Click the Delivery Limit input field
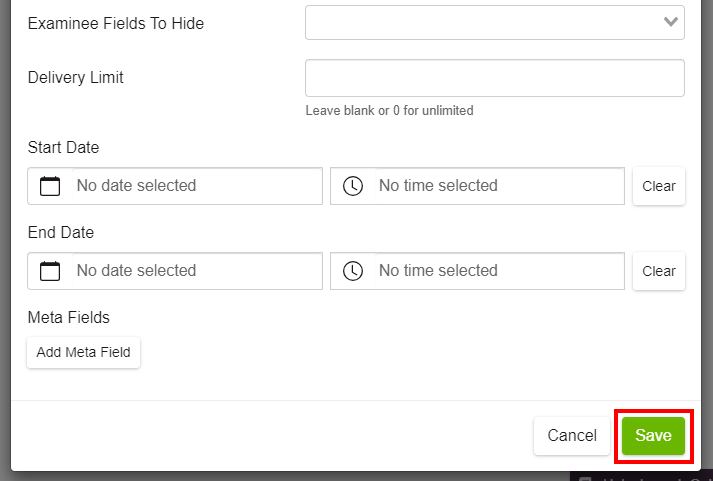The height and width of the screenshot is (481, 713). (495, 78)
